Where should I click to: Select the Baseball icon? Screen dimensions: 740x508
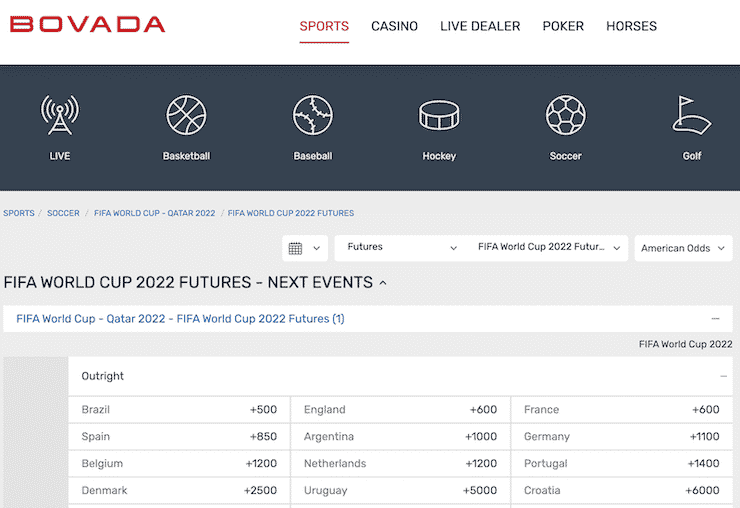click(x=312, y=115)
